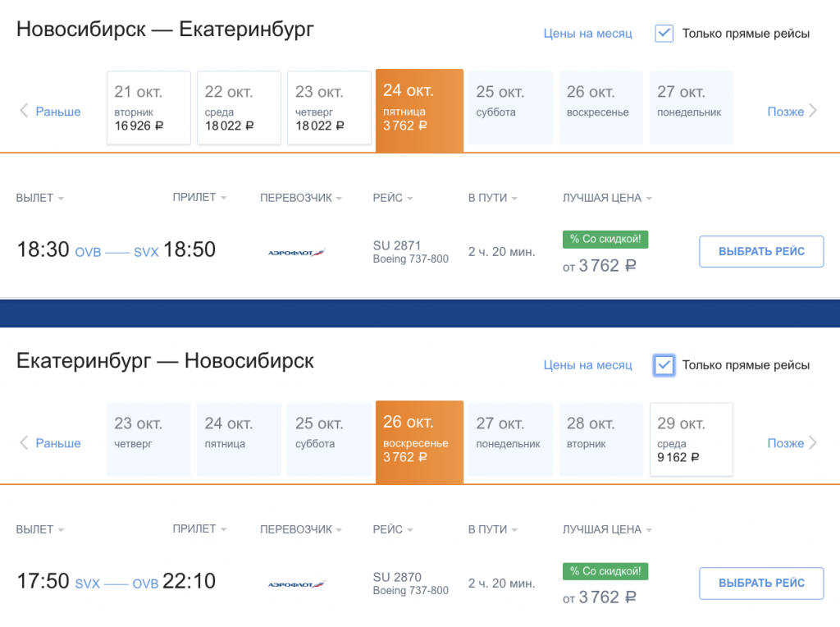840x627 pixels.
Task: Click right arrow beside first Позже
Action: coord(813,111)
